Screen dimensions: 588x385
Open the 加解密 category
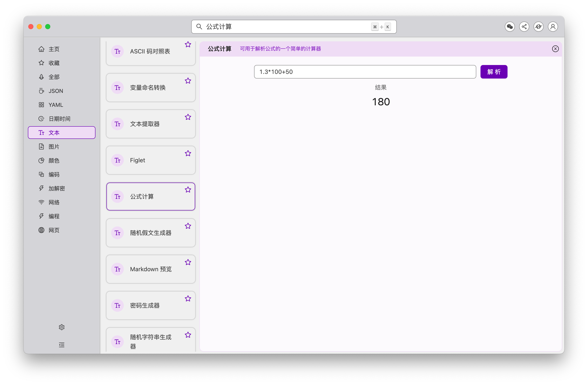tap(61, 188)
